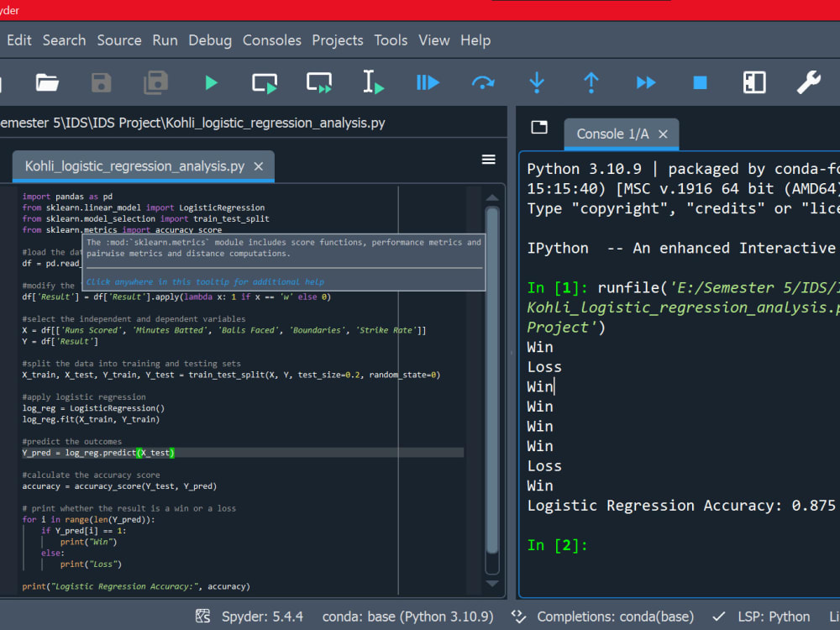Click the debug Step Into arrow
840x630 pixels.
(537, 82)
